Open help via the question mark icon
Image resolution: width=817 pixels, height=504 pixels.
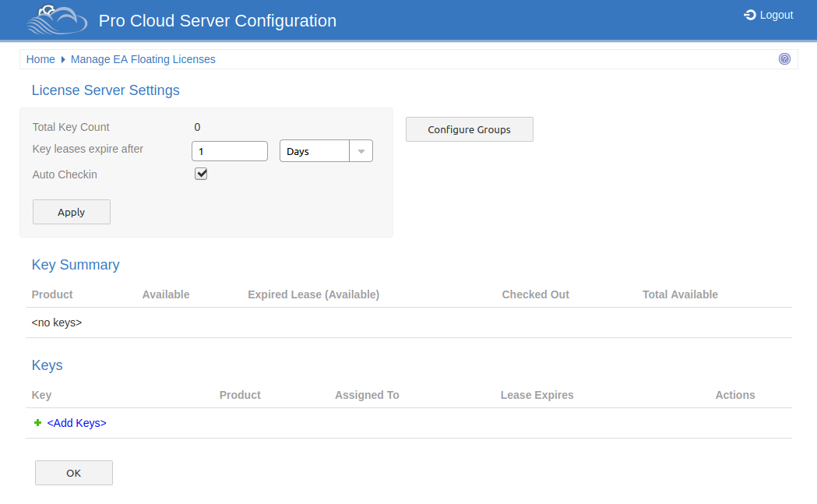coord(784,59)
